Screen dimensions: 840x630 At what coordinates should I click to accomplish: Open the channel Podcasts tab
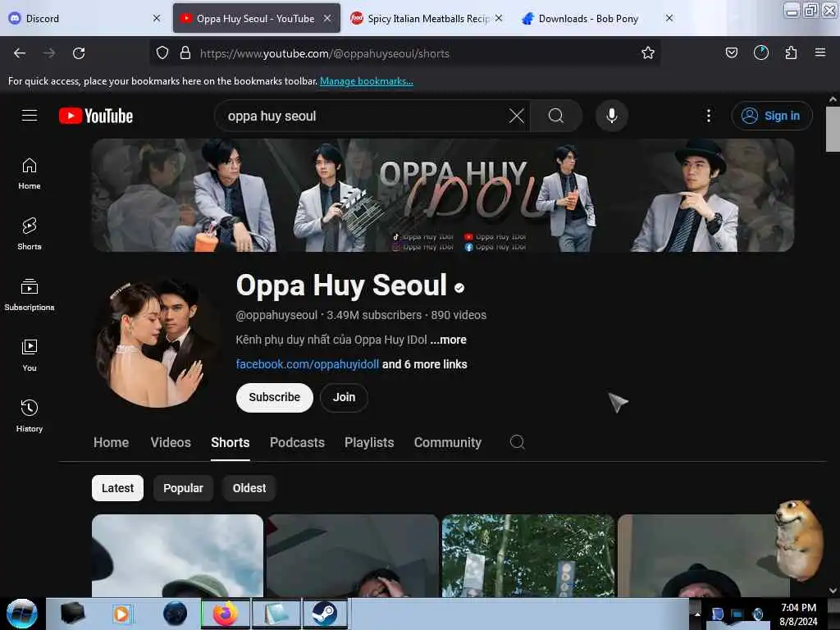[297, 442]
